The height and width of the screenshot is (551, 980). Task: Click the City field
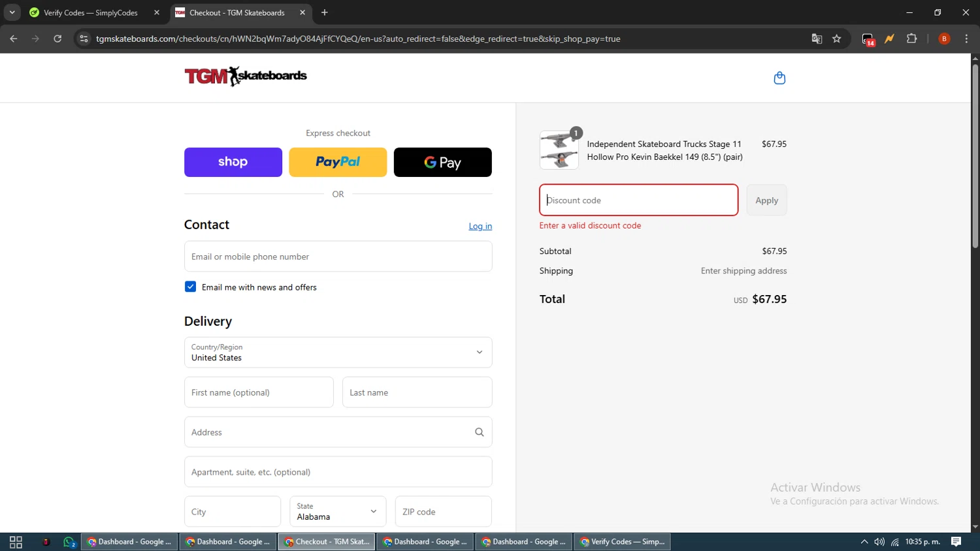click(x=233, y=512)
